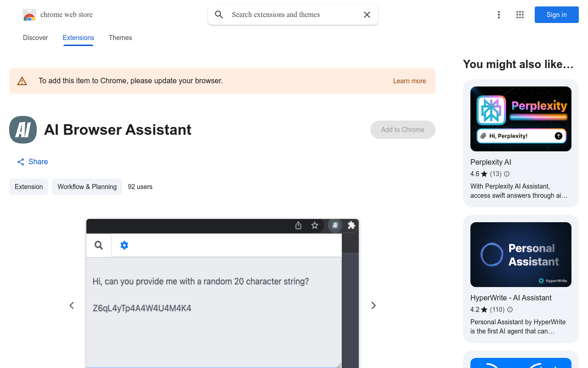The height and width of the screenshot is (368, 588).
Task: Click the AI Browser Assistant logo
Action: pos(23,130)
